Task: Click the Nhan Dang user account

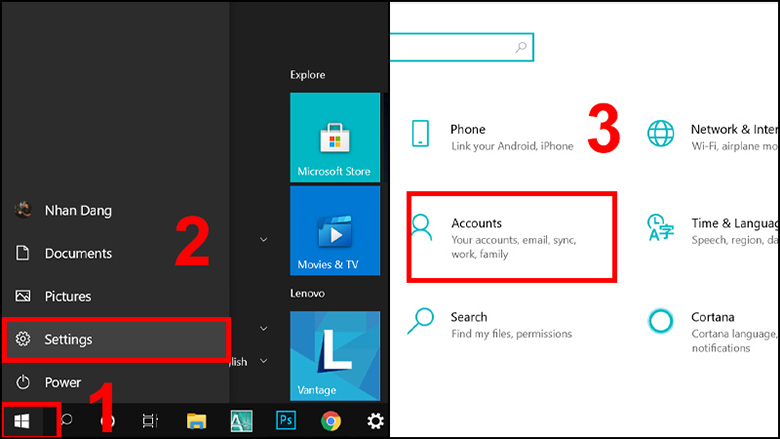Action: click(115, 210)
